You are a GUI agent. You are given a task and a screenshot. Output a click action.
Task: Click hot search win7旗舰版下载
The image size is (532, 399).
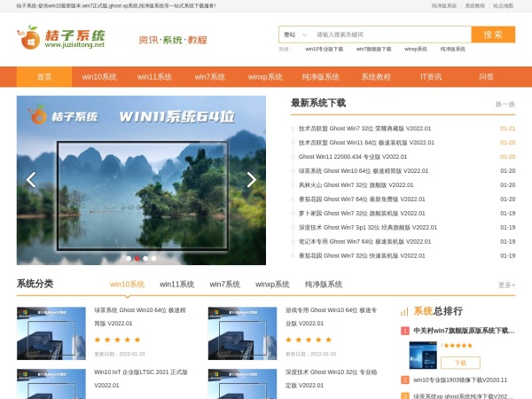373,49
